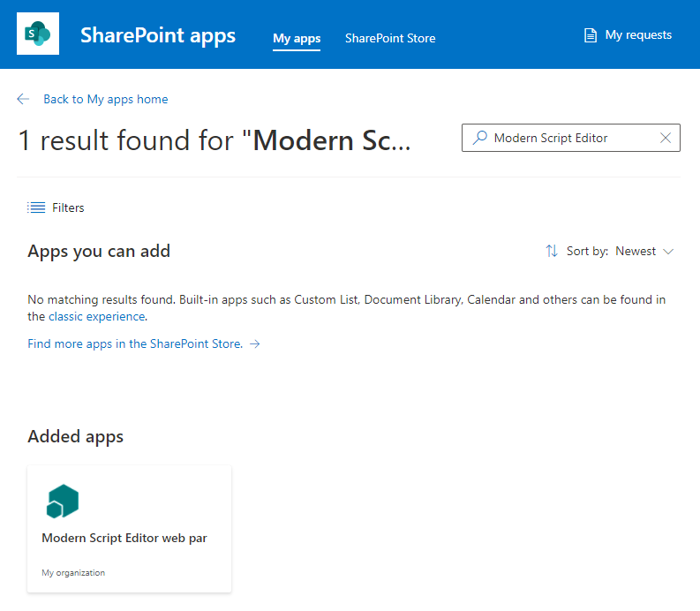Switch to the SharePoint Store tab
700x611 pixels.
390,38
